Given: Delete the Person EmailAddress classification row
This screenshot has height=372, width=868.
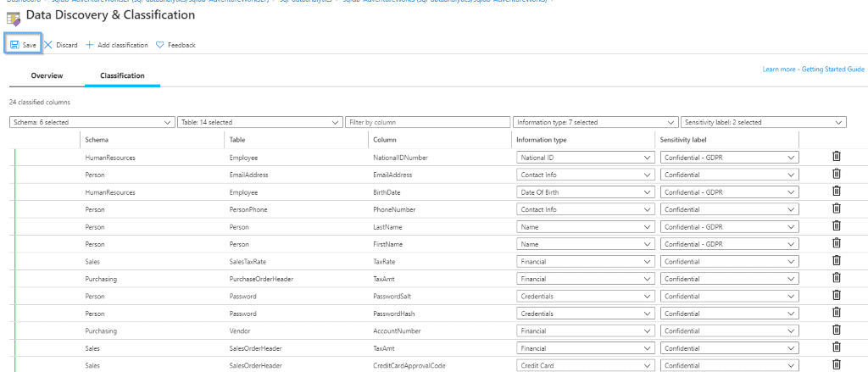Looking at the screenshot, I should 837,175.
